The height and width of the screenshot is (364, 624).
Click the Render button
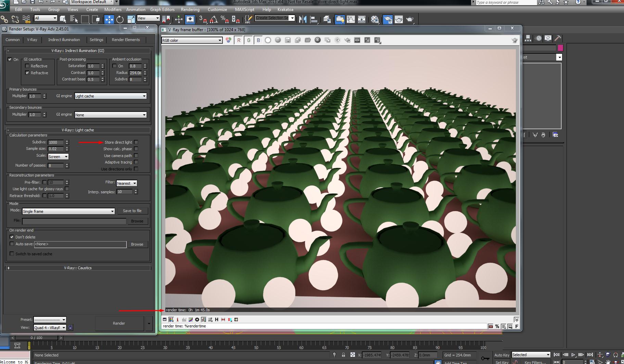point(119,323)
